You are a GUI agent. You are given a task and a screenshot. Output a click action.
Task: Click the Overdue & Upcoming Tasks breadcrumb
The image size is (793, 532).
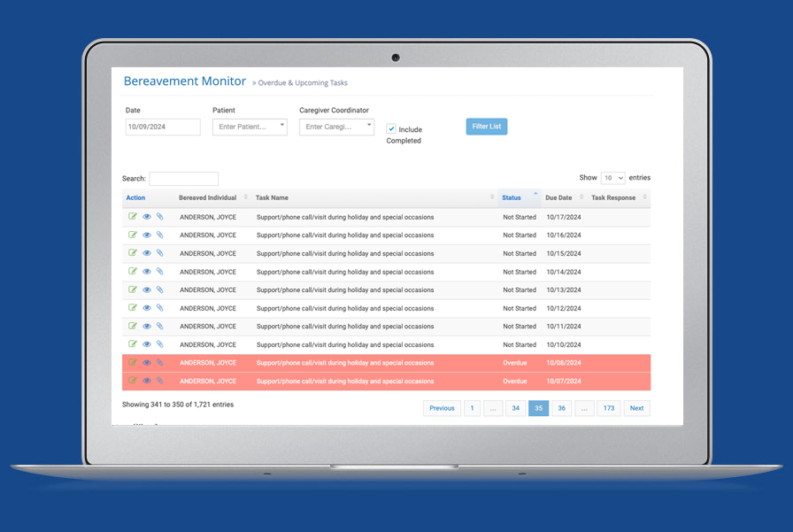[x=303, y=83]
